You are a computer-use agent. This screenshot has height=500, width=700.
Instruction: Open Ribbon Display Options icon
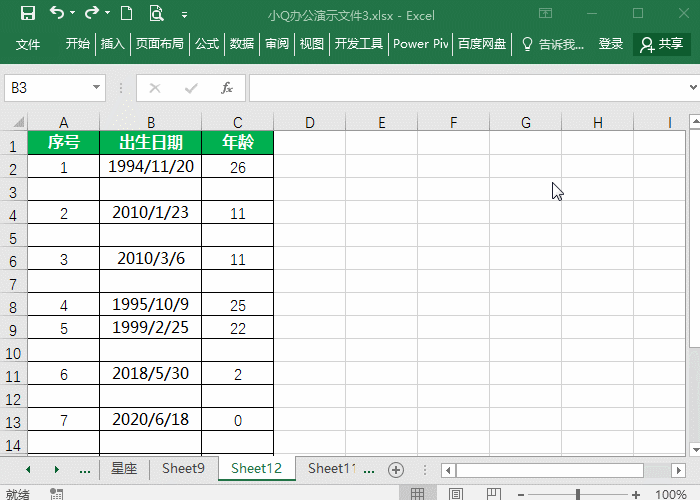click(545, 13)
